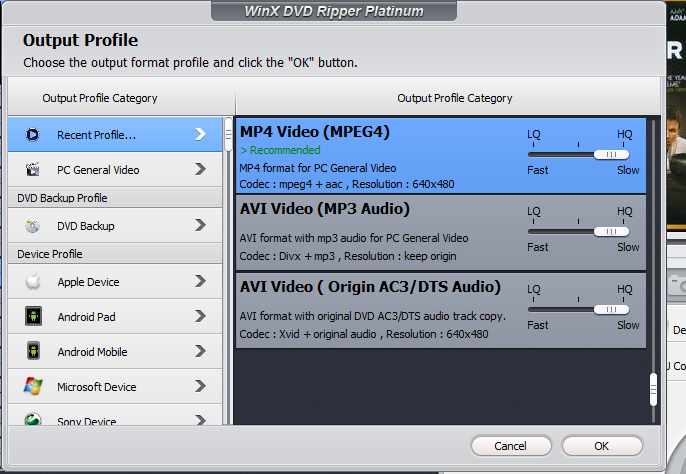Choose the Android Pad category
Viewport: 686px width, 474px height.
click(x=115, y=316)
